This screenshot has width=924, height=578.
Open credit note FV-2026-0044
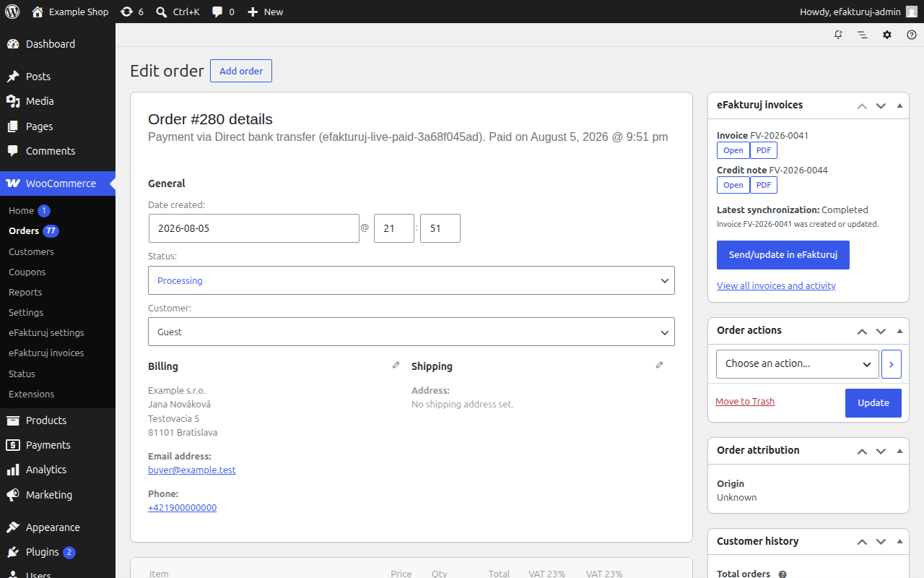click(733, 185)
